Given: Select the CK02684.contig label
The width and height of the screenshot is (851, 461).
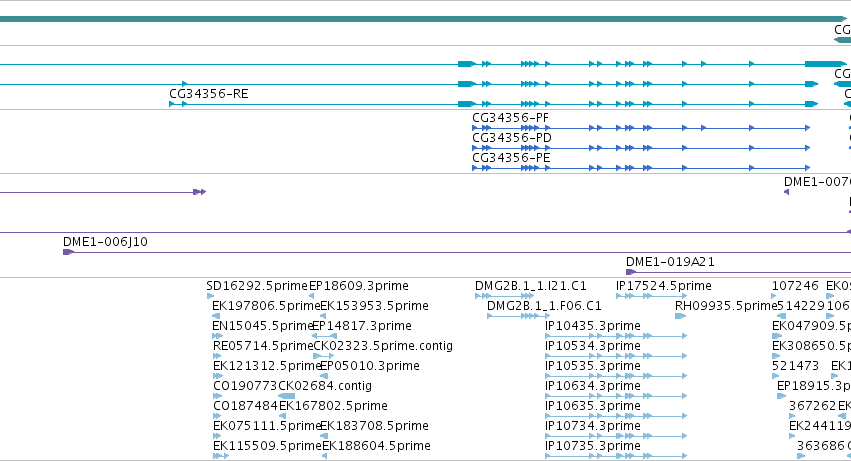Looking at the screenshot, I should pyautogui.click(x=325, y=387).
